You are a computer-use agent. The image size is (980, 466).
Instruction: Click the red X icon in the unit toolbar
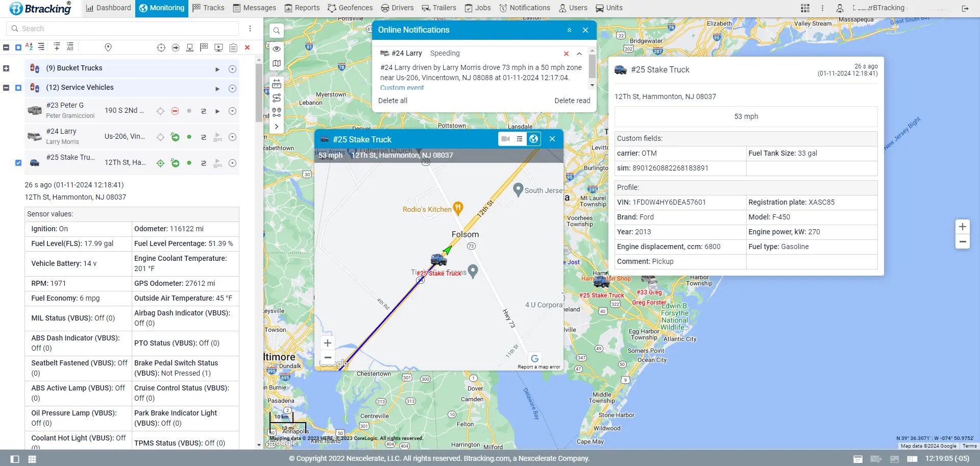[248, 47]
